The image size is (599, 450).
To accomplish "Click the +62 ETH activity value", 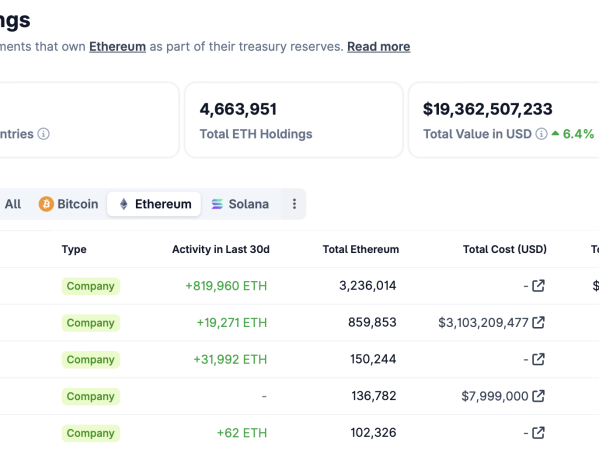I will [x=242, y=433].
